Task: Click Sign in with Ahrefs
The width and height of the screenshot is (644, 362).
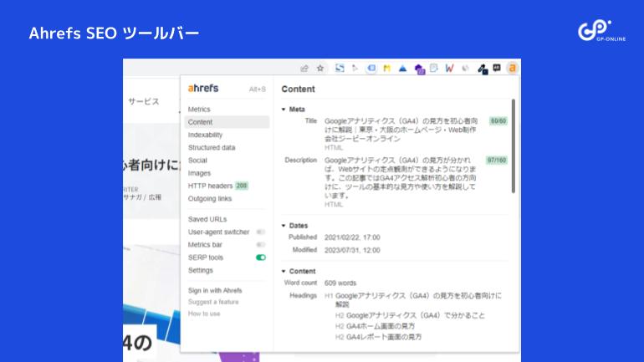Action: point(215,290)
